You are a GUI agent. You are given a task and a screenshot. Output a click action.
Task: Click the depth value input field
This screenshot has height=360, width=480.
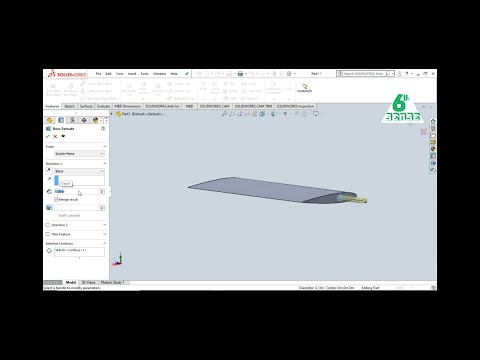click(77, 191)
